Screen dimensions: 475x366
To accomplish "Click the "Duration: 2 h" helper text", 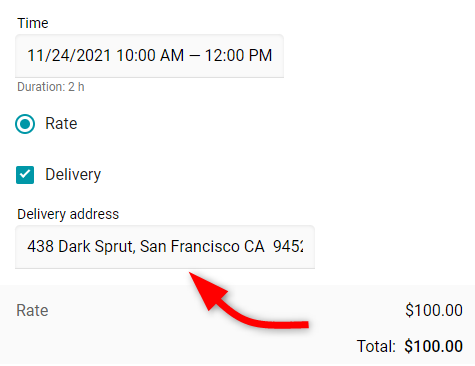I will click(51, 87).
